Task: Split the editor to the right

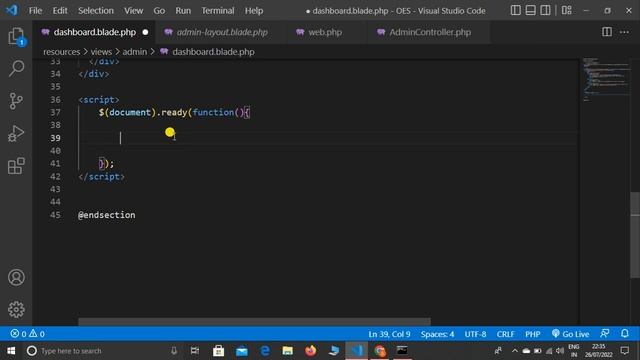Action: coord(607,32)
